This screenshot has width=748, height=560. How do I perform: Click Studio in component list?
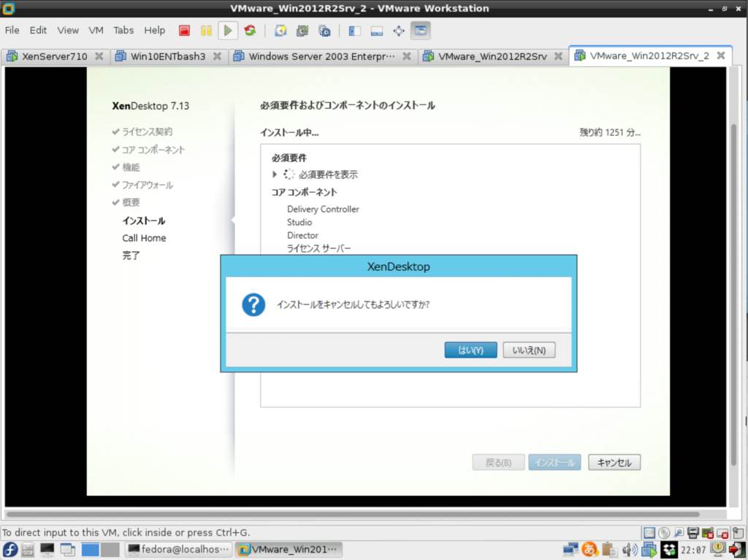point(299,222)
